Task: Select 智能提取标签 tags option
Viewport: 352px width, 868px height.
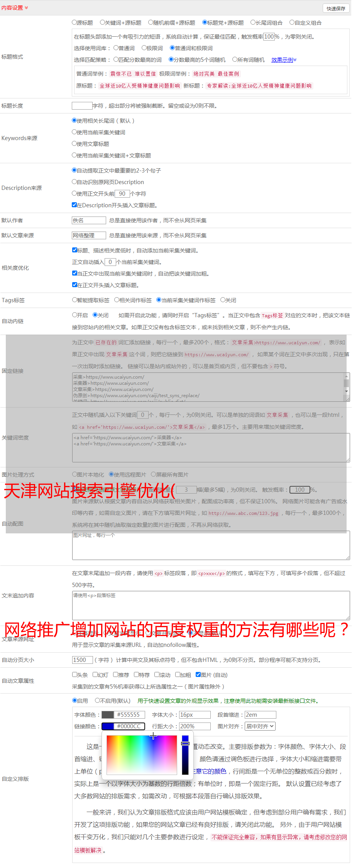Action: coord(74,300)
